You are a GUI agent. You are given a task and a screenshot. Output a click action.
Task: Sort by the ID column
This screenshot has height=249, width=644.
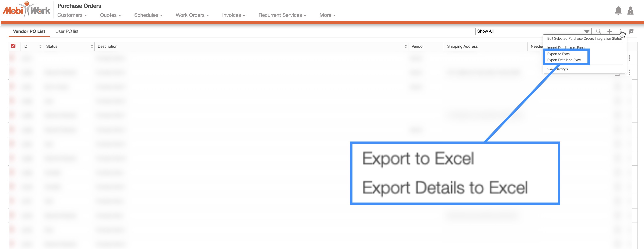click(x=40, y=47)
